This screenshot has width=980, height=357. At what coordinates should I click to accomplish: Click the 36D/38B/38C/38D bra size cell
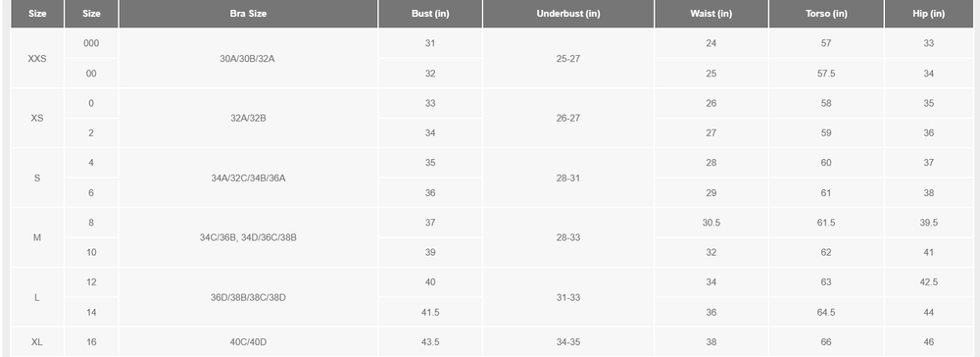pyautogui.click(x=248, y=297)
